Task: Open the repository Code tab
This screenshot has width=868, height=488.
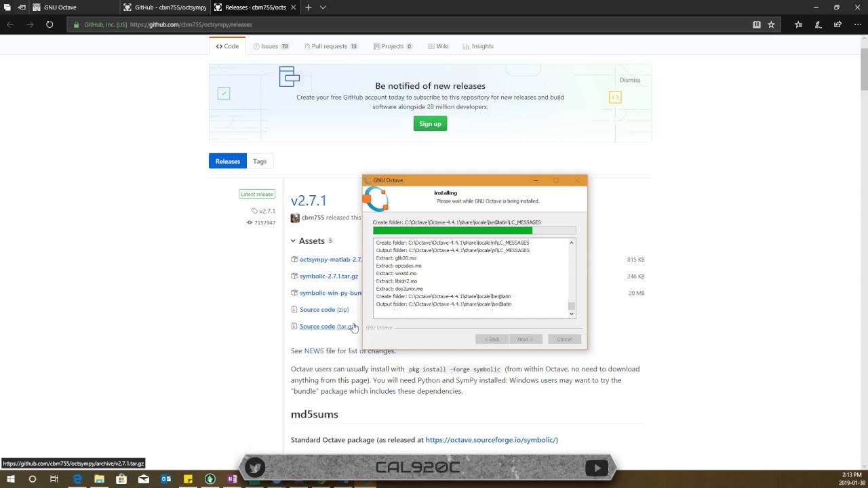Action: 227,46
